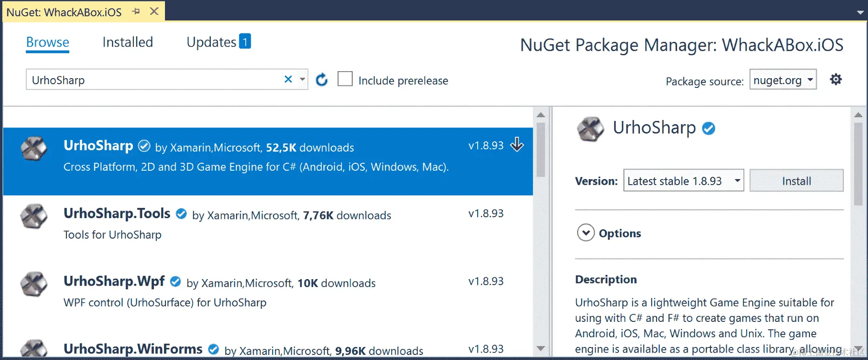Click the Cross Platform, 2D and 3D description
868x360 pixels.
256,167
